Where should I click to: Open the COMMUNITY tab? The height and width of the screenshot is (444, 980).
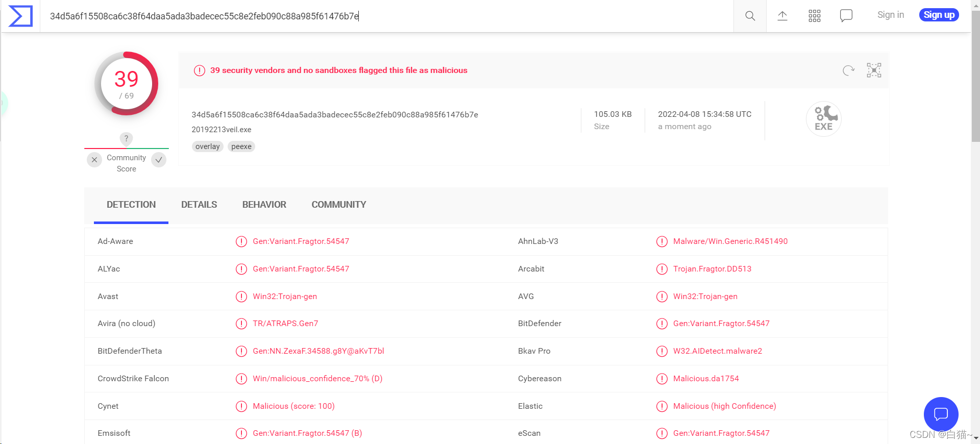pos(339,205)
